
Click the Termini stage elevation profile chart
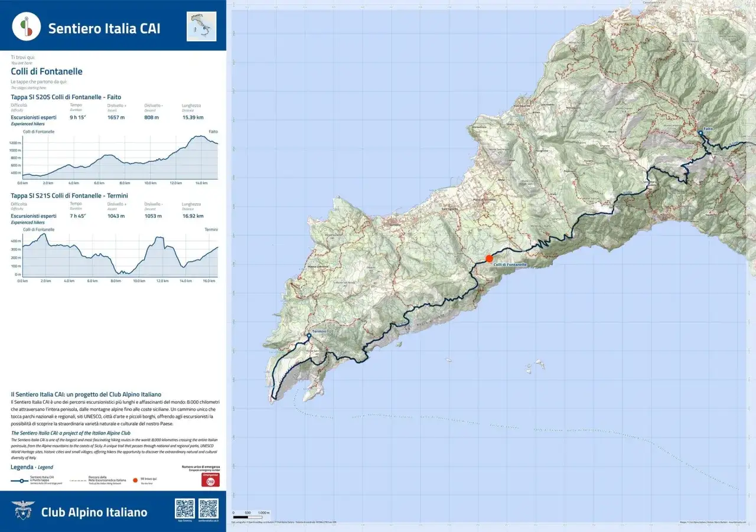[120, 254]
